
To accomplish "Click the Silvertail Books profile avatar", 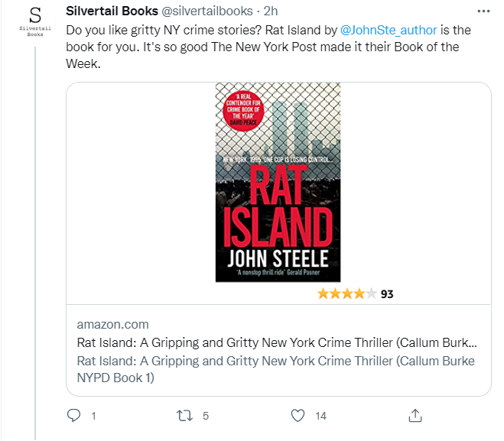I will (35, 21).
